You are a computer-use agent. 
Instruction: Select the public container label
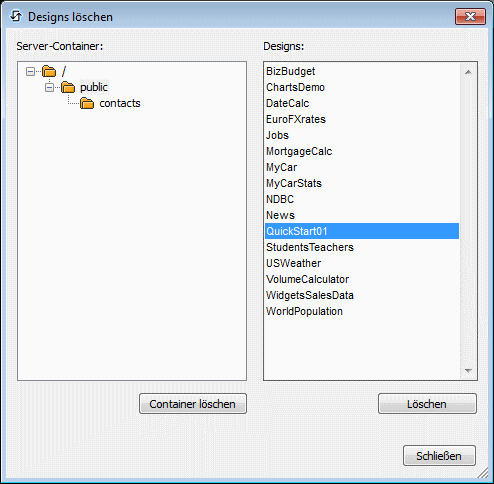(94, 87)
